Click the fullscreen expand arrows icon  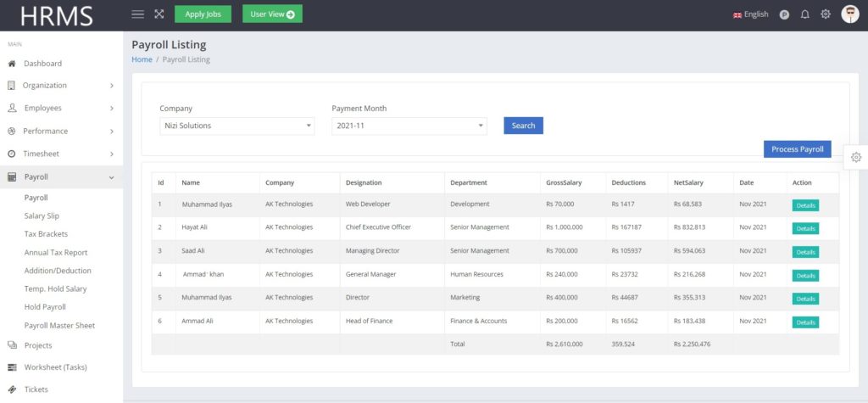click(x=159, y=14)
